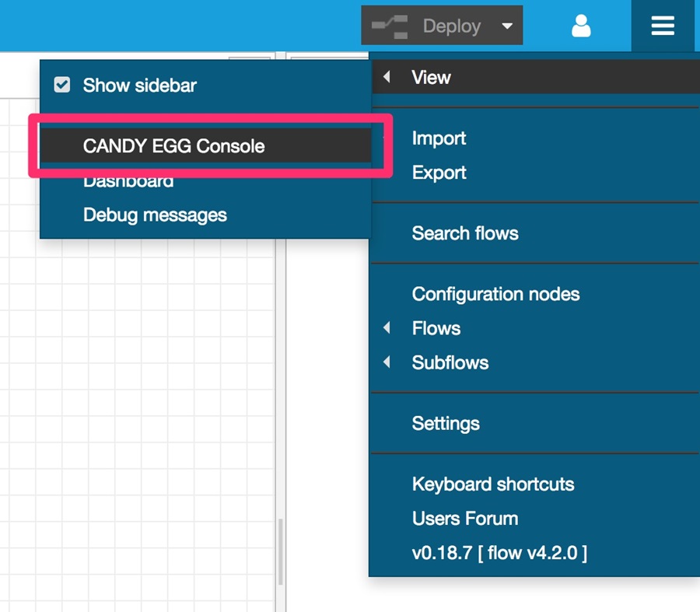Expand the Flows submenu arrow
Screen dimensions: 700x612
(x=387, y=327)
